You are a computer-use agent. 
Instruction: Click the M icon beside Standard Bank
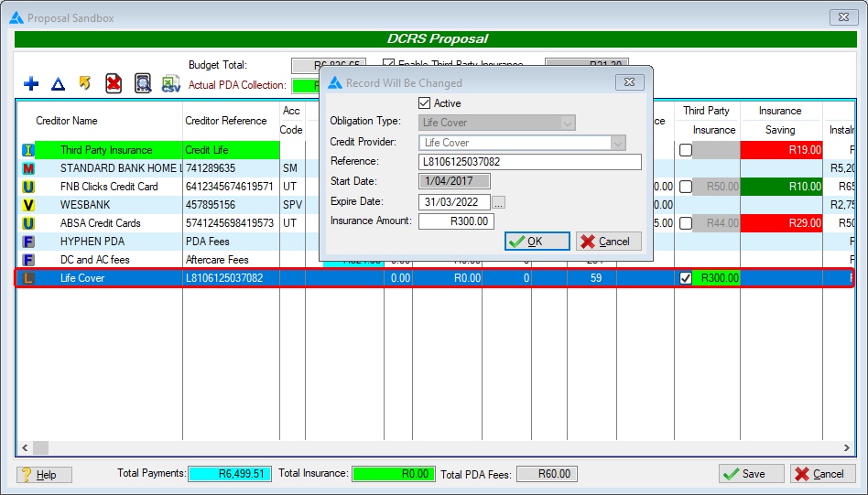(x=28, y=168)
